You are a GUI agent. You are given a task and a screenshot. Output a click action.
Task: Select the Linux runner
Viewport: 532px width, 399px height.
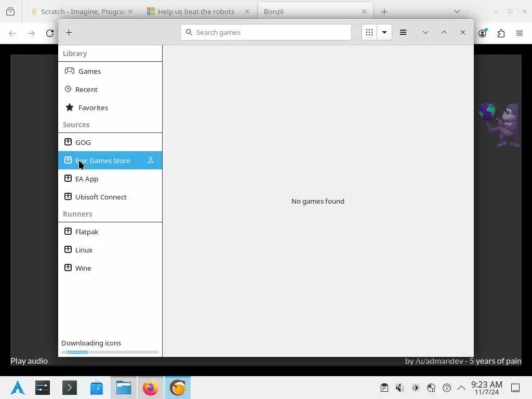click(110, 250)
